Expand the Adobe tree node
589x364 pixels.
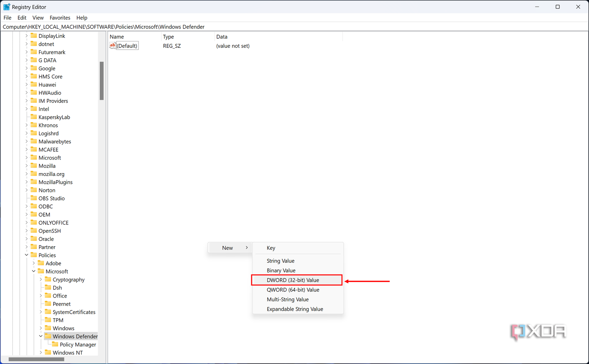point(34,263)
